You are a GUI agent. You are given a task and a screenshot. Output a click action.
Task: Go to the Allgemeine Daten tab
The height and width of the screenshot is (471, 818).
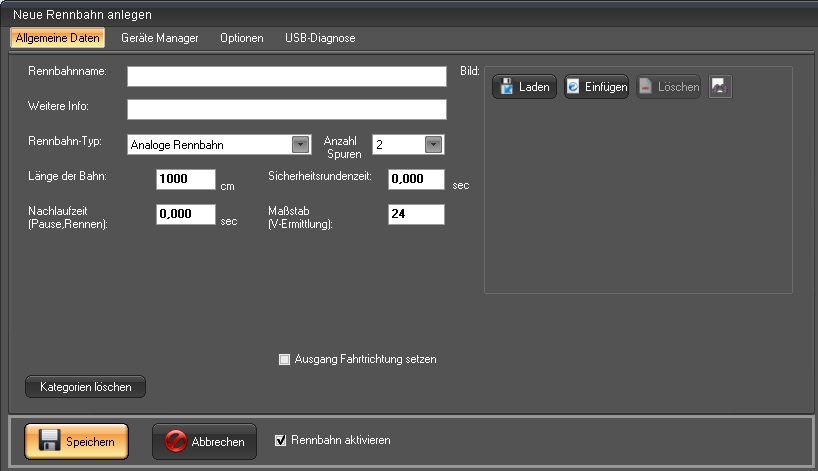coord(57,38)
